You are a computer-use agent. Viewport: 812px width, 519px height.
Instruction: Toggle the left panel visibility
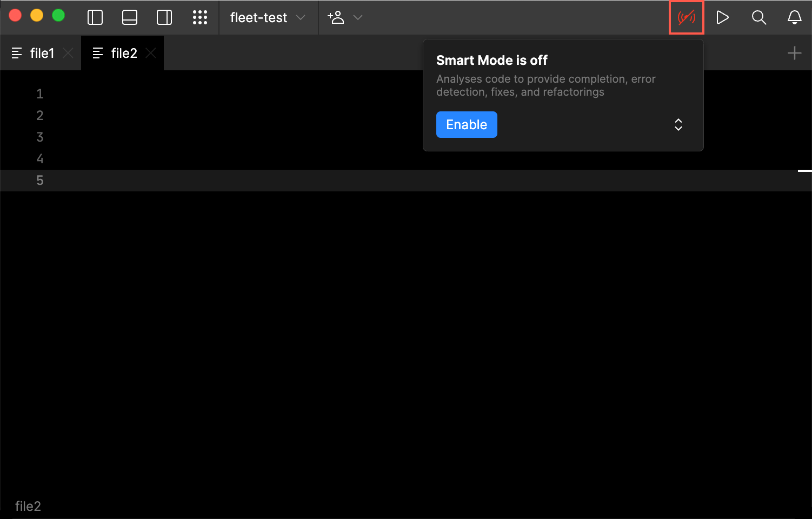95,17
